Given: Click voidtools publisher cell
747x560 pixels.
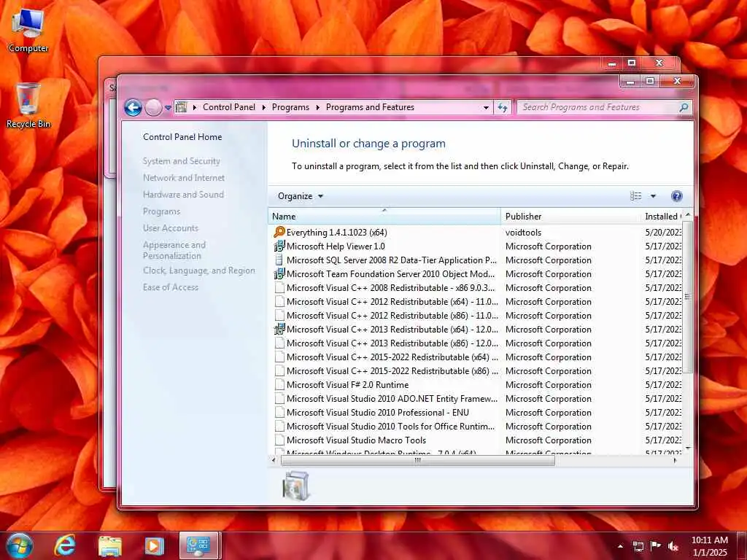Looking at the screenshot, I should [x=523, y=233].
